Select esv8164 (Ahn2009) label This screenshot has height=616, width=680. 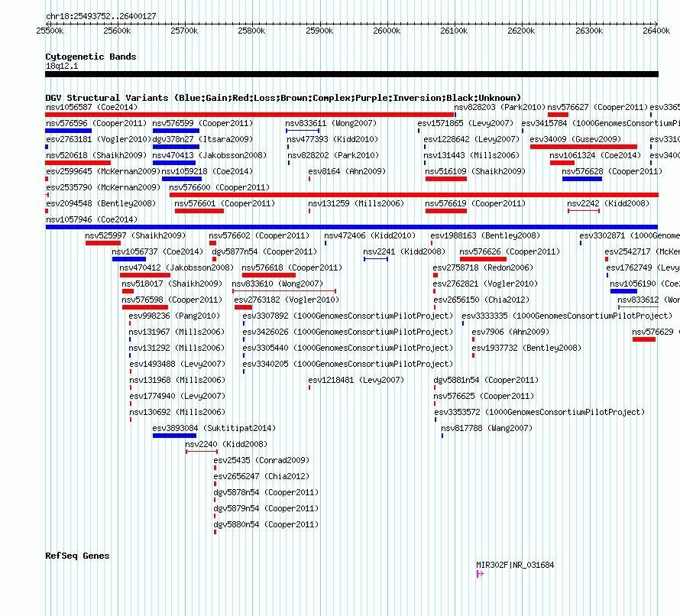click(x=347, y=171)
